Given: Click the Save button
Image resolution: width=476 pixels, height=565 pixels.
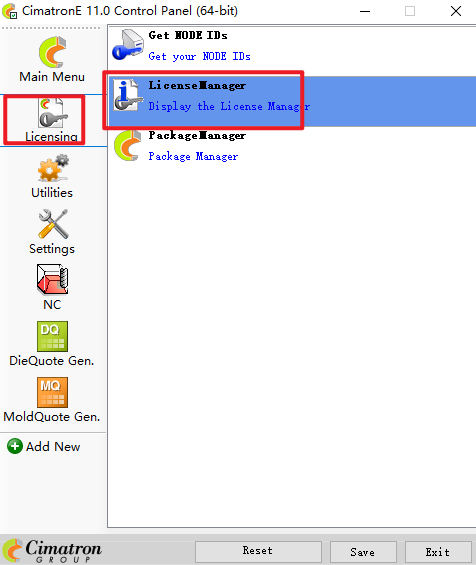Looking at the screenshot, I should tap(363, 551).
